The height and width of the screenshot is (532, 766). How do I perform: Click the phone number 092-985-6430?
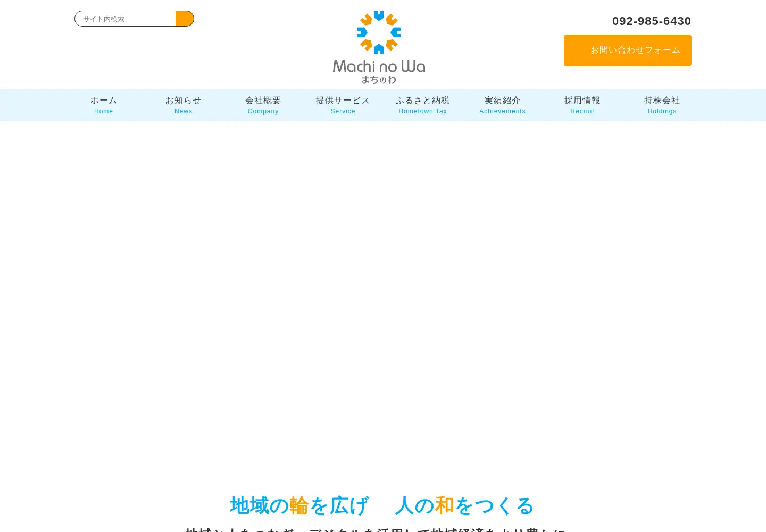(652, 21)
